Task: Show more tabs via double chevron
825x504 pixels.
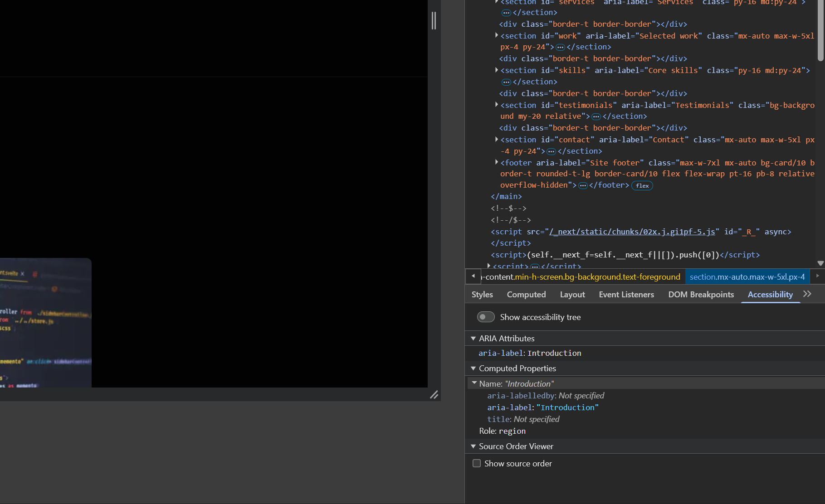Action: (x=807, y=294)
